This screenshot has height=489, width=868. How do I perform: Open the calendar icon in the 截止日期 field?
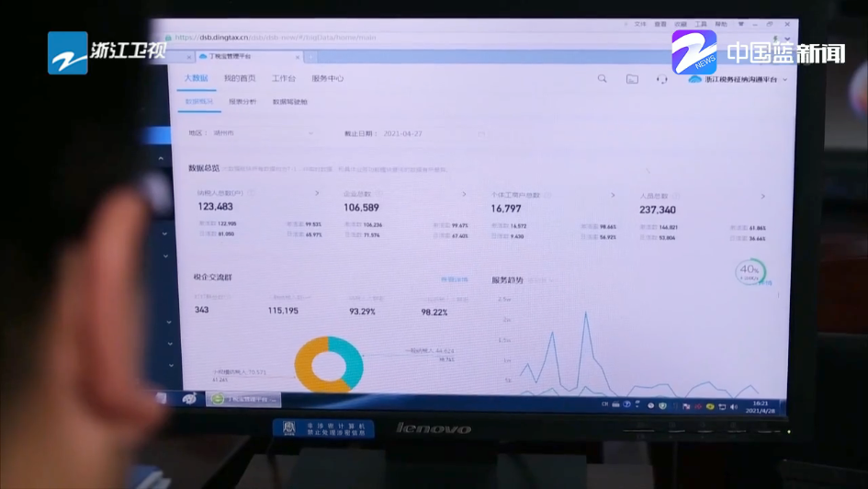point(481,134)
